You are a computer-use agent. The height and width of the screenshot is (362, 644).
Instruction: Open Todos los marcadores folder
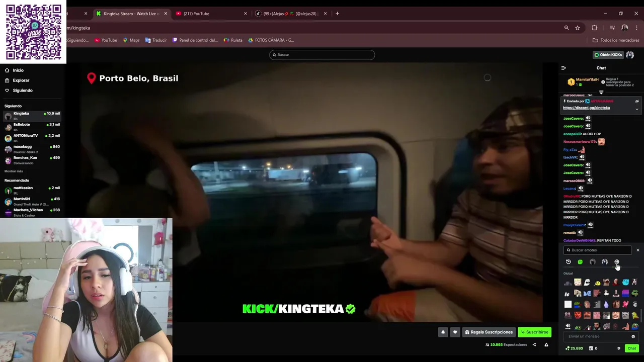coord(616,40)
